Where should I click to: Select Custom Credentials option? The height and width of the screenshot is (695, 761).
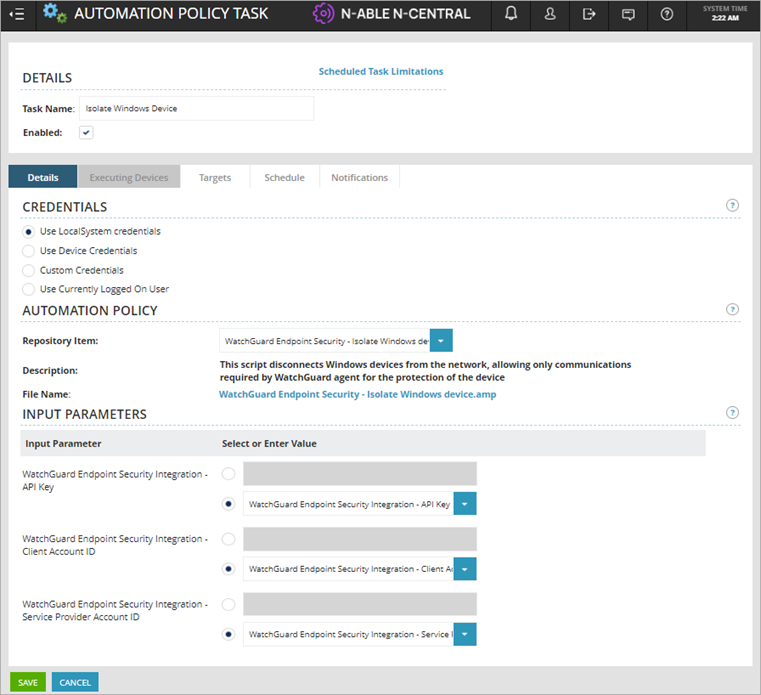click(29, 270)
